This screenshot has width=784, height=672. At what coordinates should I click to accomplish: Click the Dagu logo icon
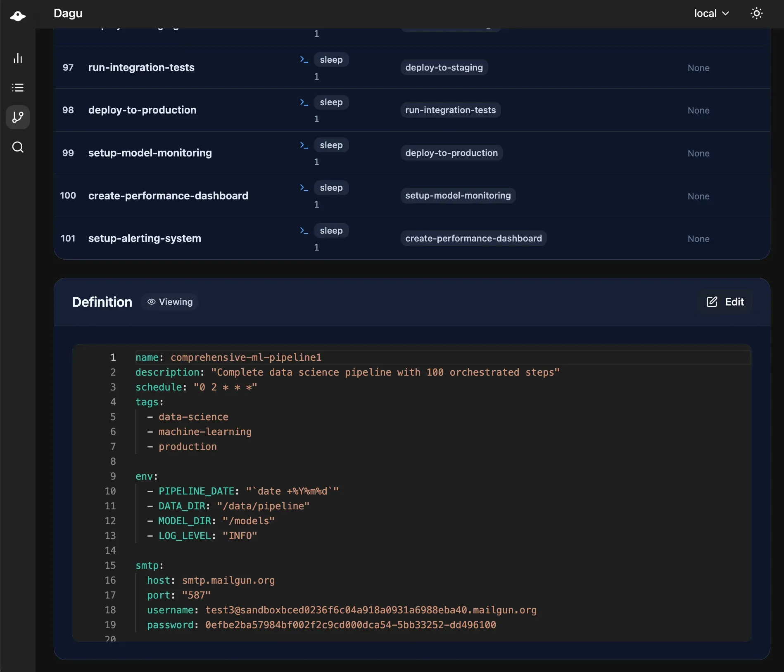(18, 16)
